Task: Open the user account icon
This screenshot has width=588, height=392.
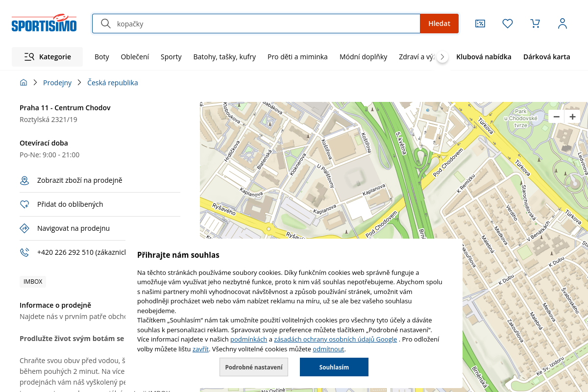Action: [563, 24]
